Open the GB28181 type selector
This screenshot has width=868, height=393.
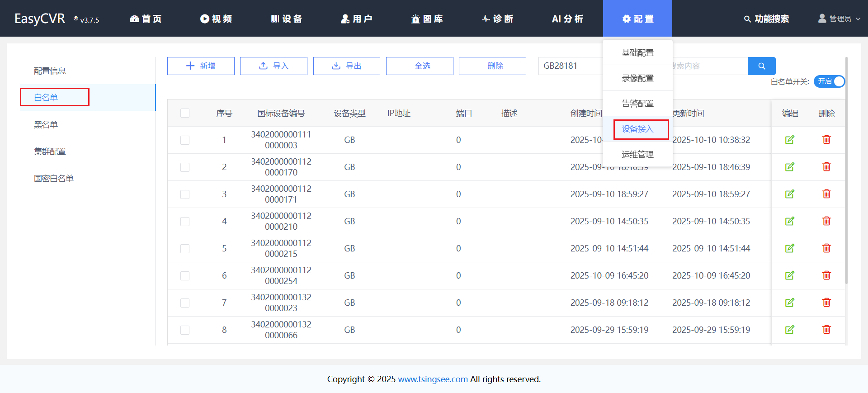pos(571,66)
